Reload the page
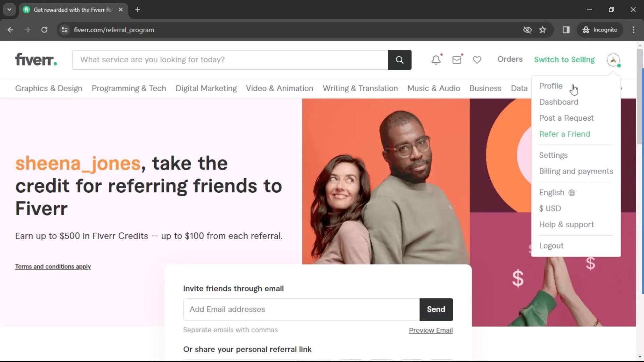 tap(44, 30)
